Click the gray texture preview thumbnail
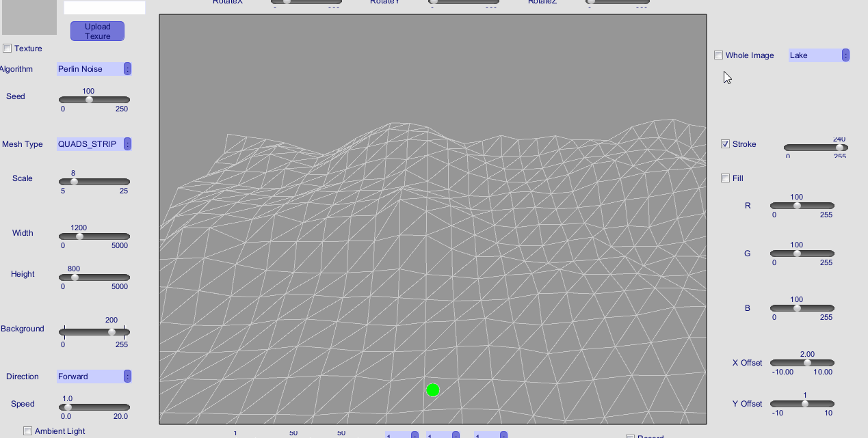 tap(29, 17)
